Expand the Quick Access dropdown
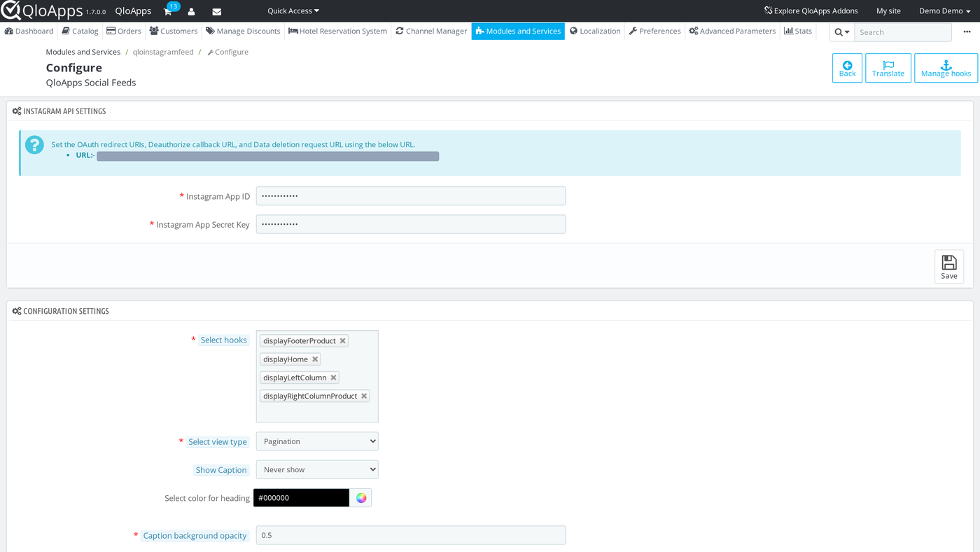 click(293, 11)
